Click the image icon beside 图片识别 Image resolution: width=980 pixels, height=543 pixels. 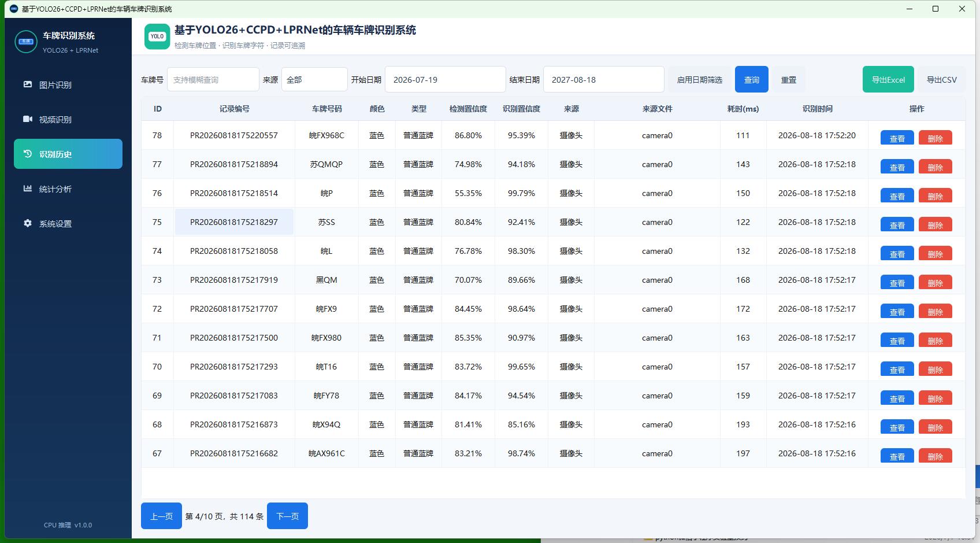coord(28,84)
